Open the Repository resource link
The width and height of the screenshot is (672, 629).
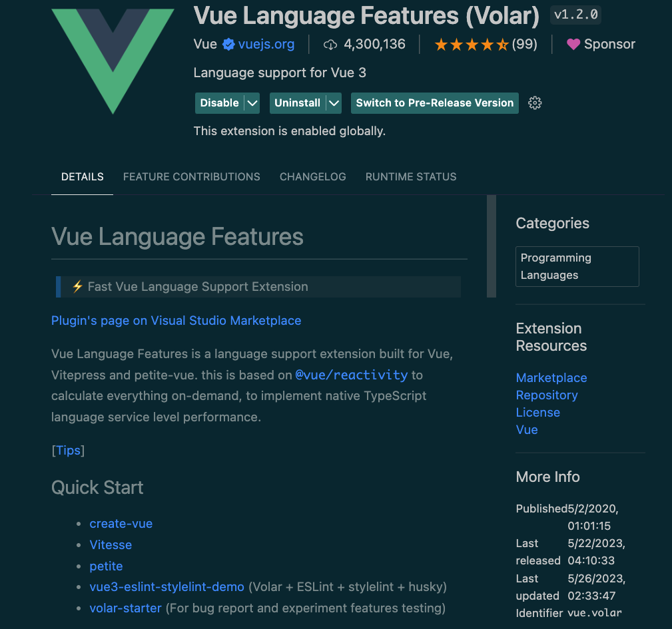tap(546, 395)
